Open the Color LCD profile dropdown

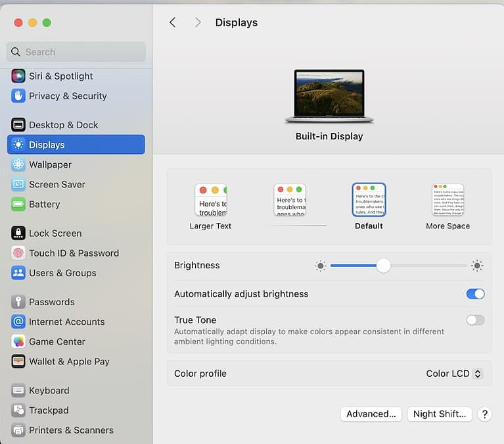click(x=454, y=374)
